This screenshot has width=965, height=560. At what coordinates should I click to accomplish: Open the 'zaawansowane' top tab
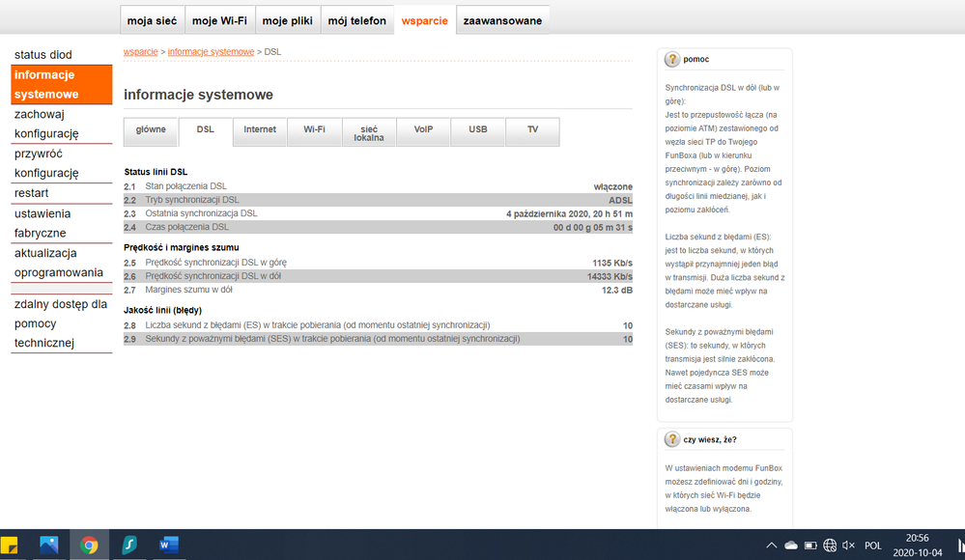[503, 20]
